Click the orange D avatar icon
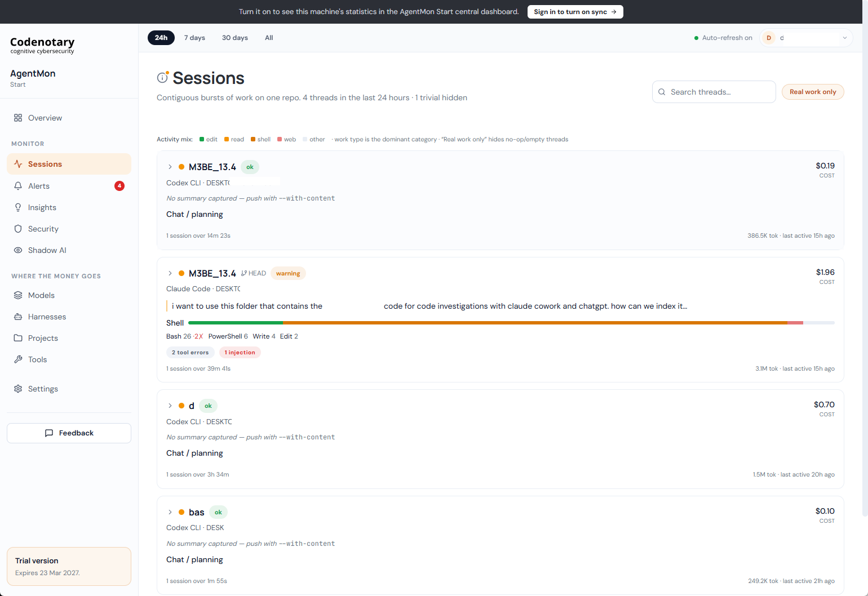Image resolution: width=868 pixels, height=596 pixels. 769,38
